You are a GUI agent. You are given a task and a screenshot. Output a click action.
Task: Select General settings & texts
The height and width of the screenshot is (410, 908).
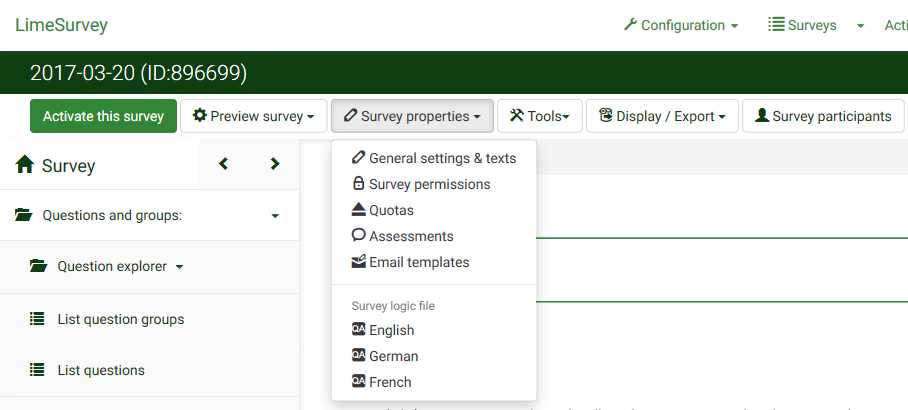pyautogui.click(x=442, y=158)
